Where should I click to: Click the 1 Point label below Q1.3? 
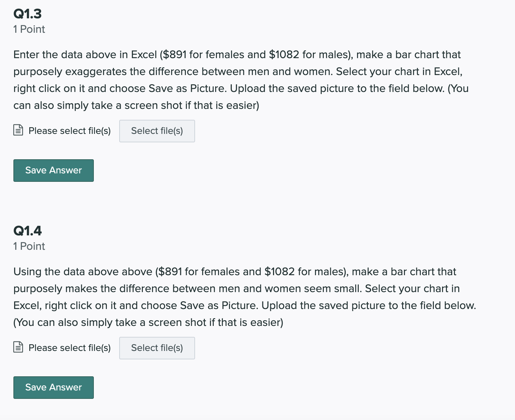click(x=29, y=29)
